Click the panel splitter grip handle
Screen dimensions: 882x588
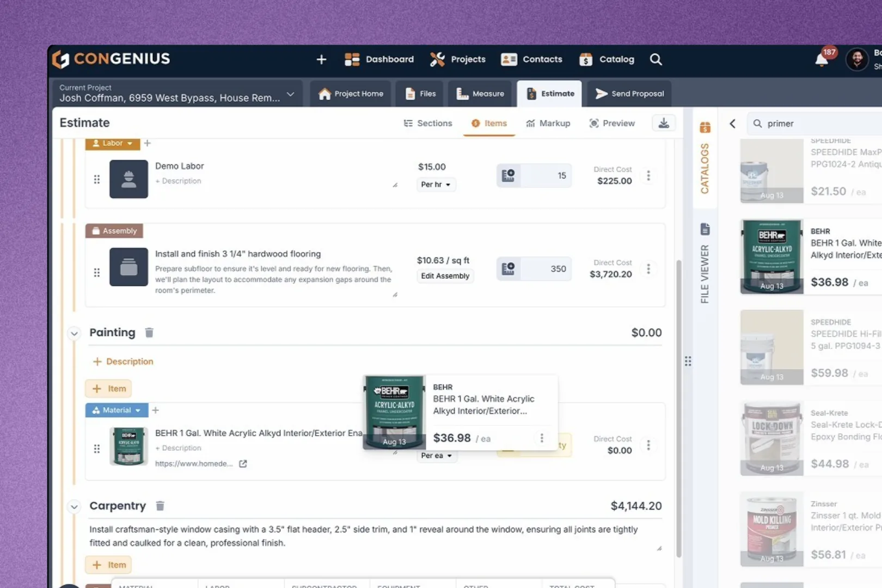688,361
